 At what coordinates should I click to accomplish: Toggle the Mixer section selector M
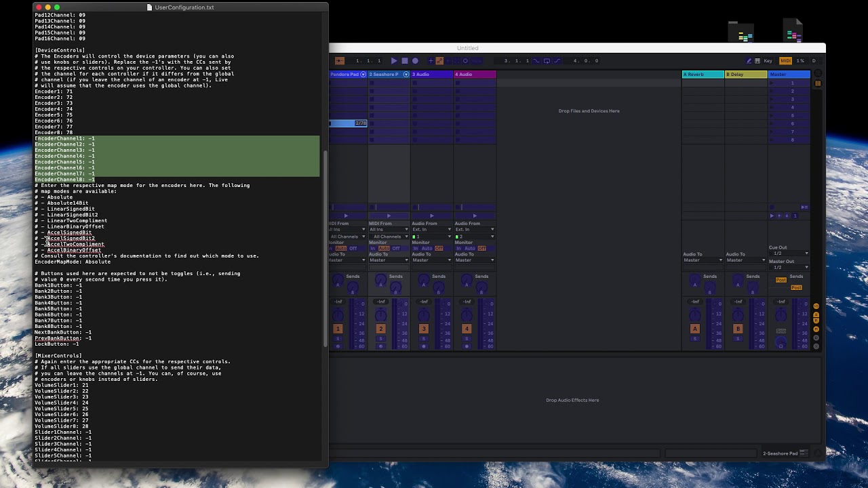[x=816, y=329]
